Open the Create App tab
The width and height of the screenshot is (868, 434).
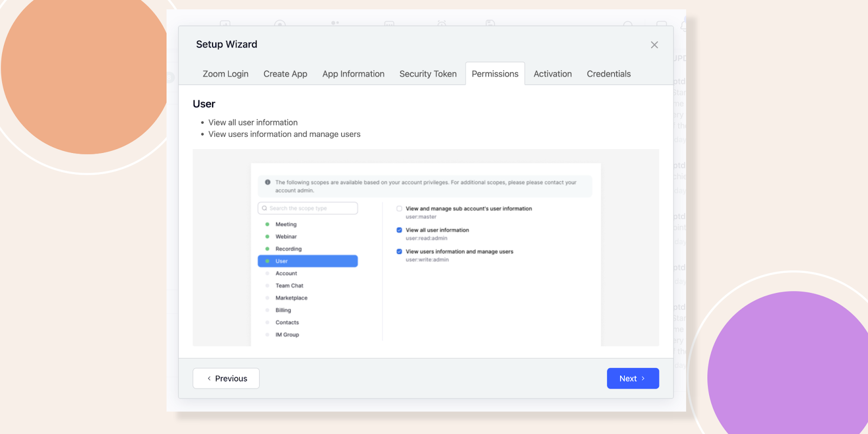(285, 74)
